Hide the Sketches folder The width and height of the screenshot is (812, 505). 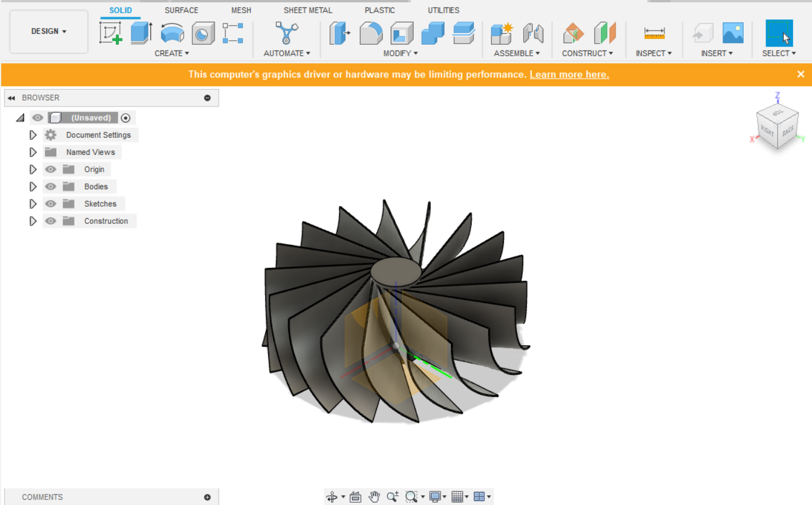pyautogui.click(x=50, y=203)
